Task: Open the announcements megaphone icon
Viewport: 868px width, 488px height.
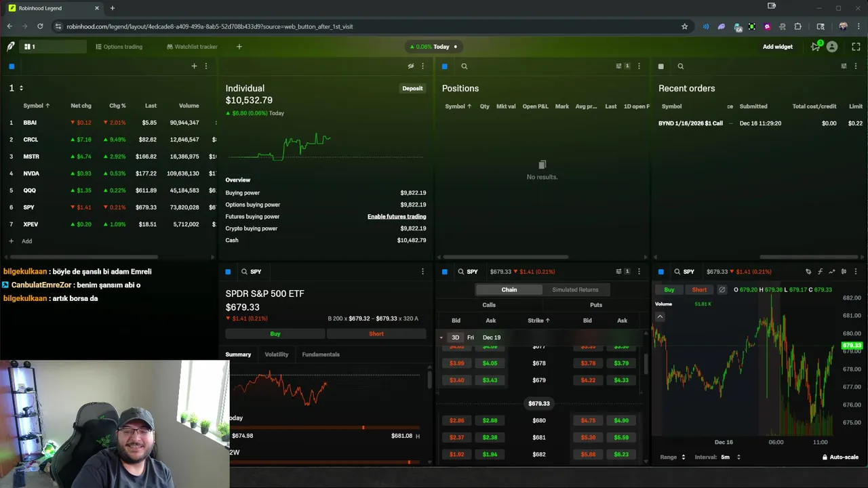Action: pyautogui.click(x=816, y=47)
